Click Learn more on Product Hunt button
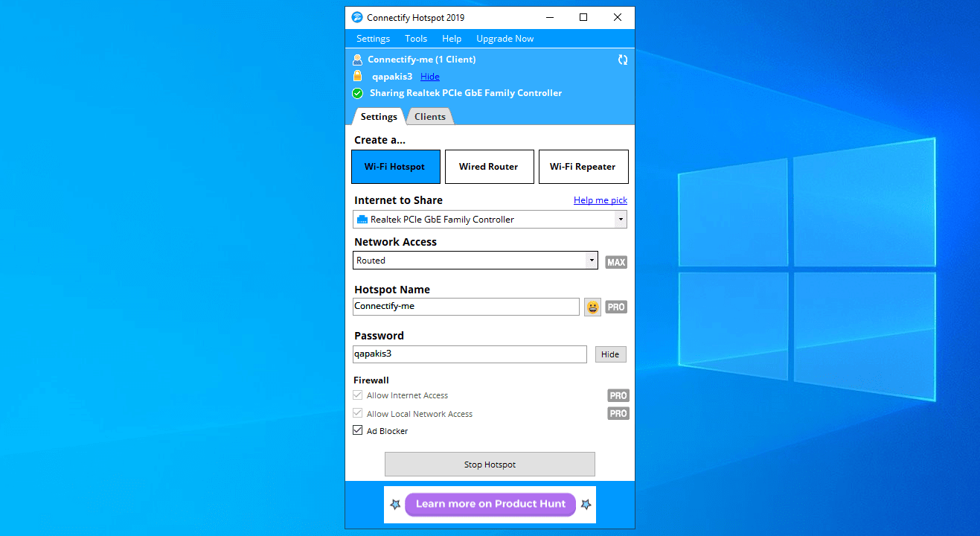This screenshot has width=980, height=536. [x=490, y=504]
